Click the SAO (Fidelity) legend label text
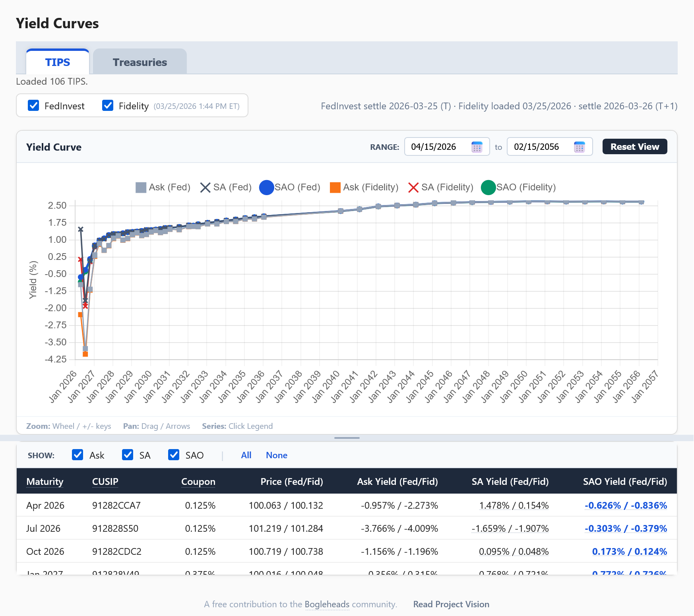Screen dimensions: 694x616 pos(526,187)
